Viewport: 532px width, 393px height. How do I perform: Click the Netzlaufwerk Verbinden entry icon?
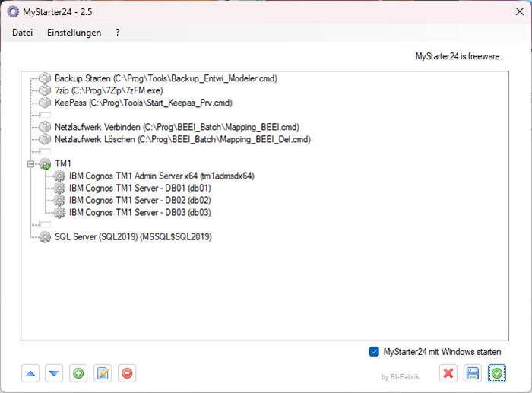click(x=45, y=127)
